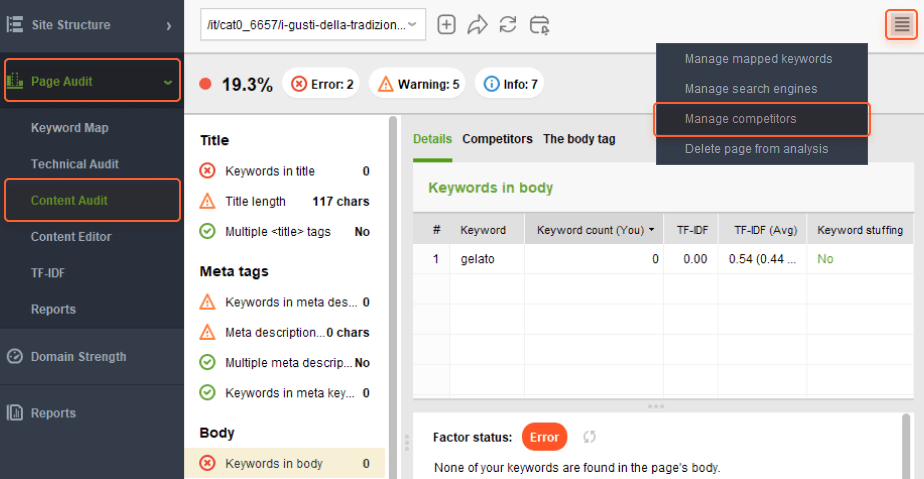Viewport: 924px width, 479px height.
Task: Click the 19.3% optimization score
Action: point(247,84)
